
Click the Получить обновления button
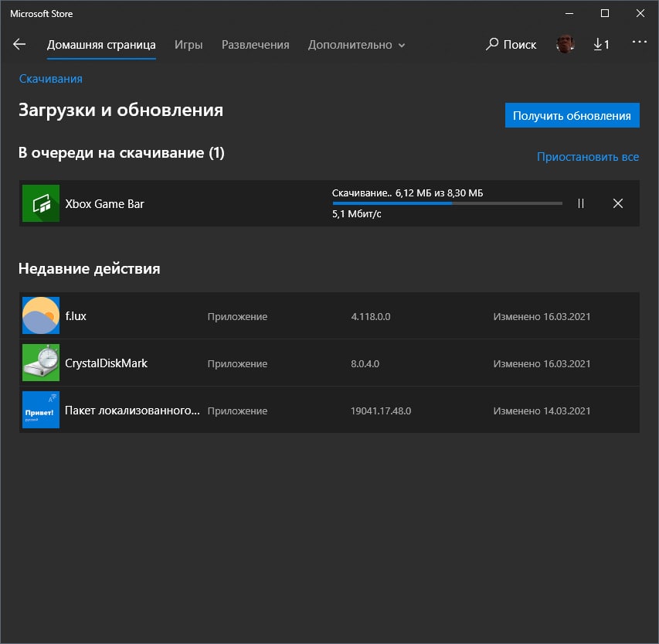[x=572, y=115]
